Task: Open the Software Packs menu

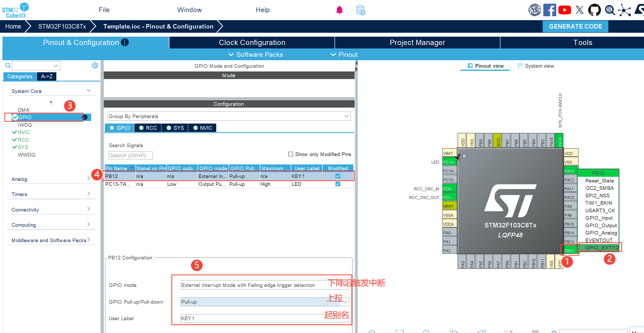Action: point(256,54)
